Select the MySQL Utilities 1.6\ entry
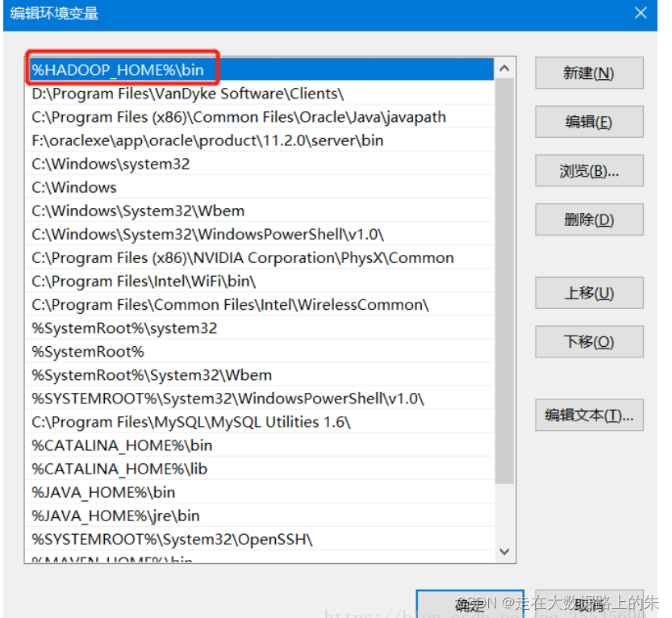 tap(259, 422)
